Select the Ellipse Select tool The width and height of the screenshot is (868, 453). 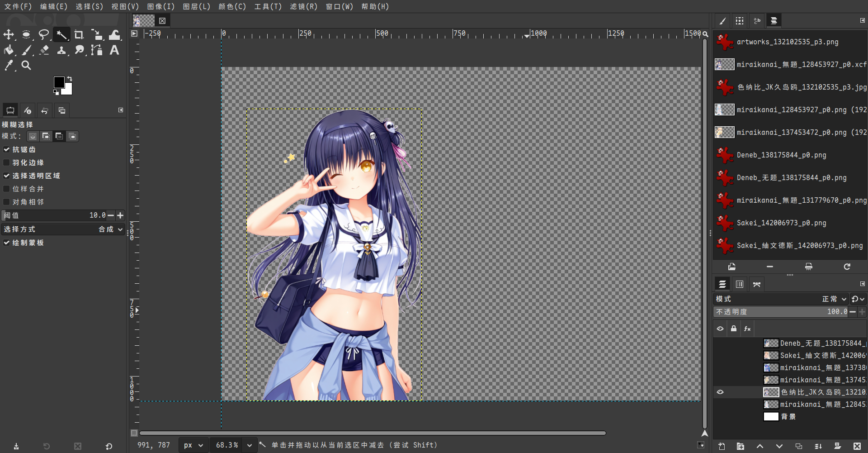click(26, 35)
